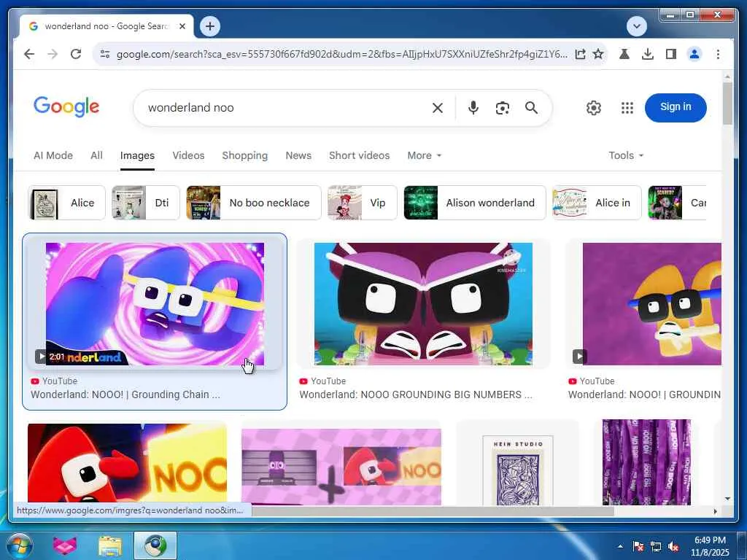Expand the Tools dropdown
Viewport: 747px width, 560px height.
click(x=625, y=155)
